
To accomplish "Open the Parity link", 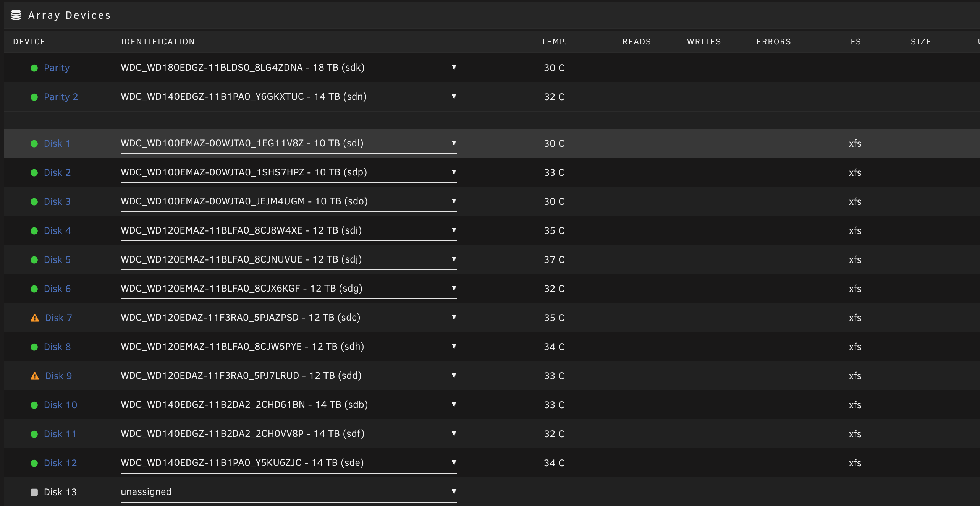I will point(57,68).
